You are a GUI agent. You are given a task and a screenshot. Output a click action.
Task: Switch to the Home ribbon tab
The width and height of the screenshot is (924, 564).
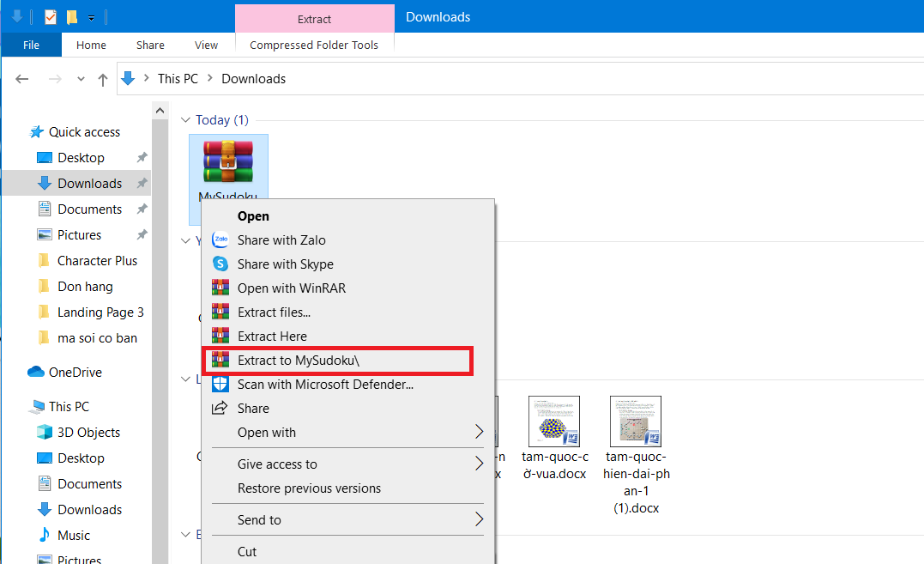(91, 45)
